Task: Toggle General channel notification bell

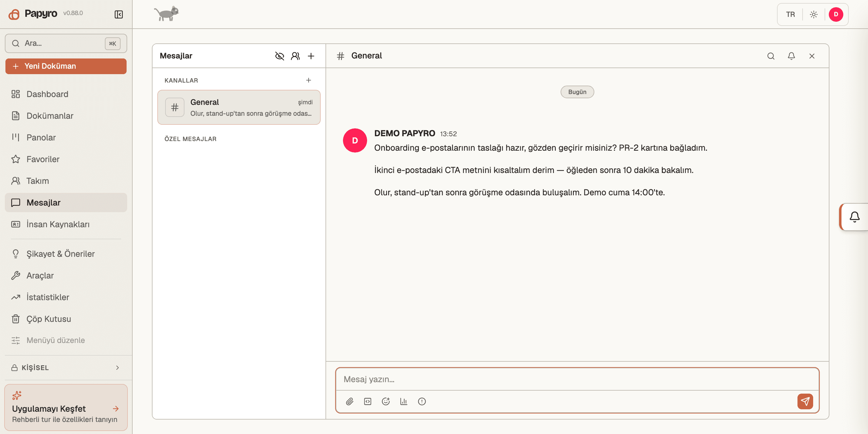Action: 791,56
